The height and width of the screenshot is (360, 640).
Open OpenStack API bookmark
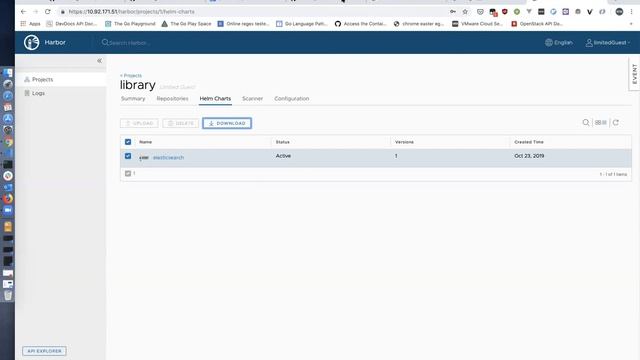[537, 24]
